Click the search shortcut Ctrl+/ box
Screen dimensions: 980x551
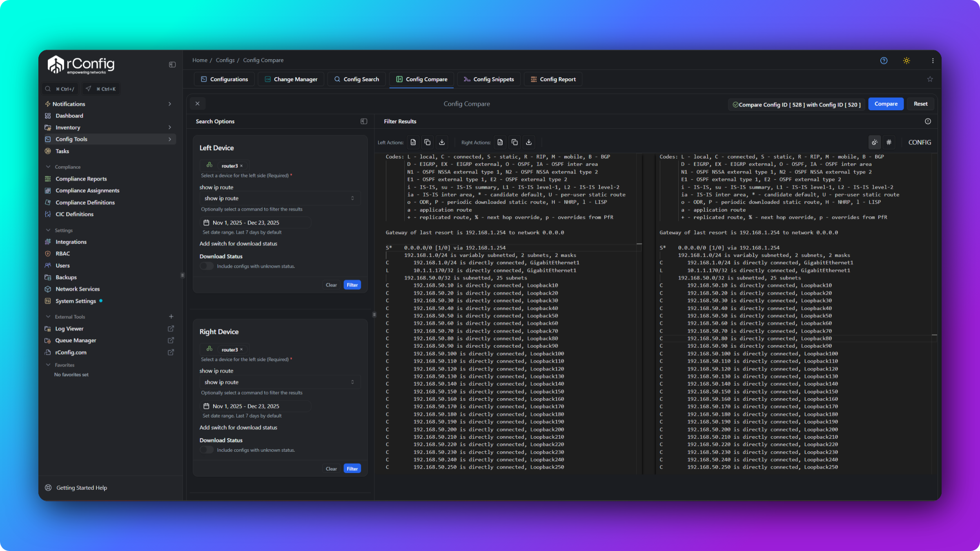coord(60,89)
